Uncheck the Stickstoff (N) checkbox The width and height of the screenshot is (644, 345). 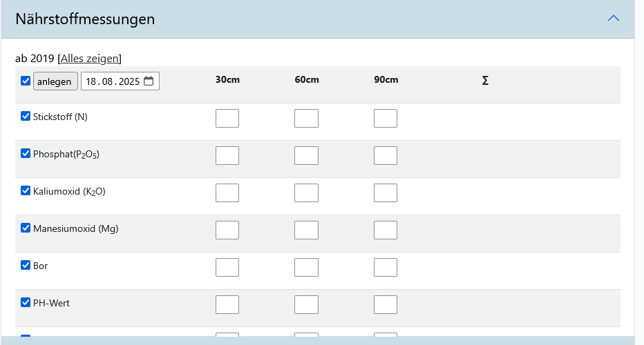26,117
